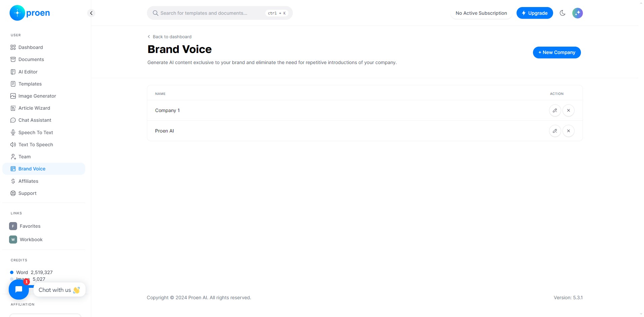
Task: Click the Favorites F badge icon
Action: pyautogui.click(x=13, y=226)
